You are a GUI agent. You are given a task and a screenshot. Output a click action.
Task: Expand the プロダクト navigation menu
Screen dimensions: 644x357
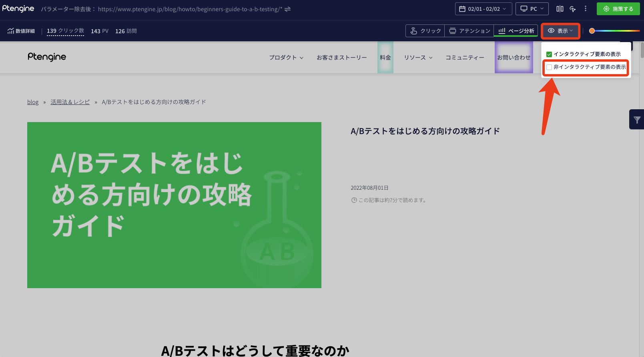pyautogui.click(x=286, y=58)
